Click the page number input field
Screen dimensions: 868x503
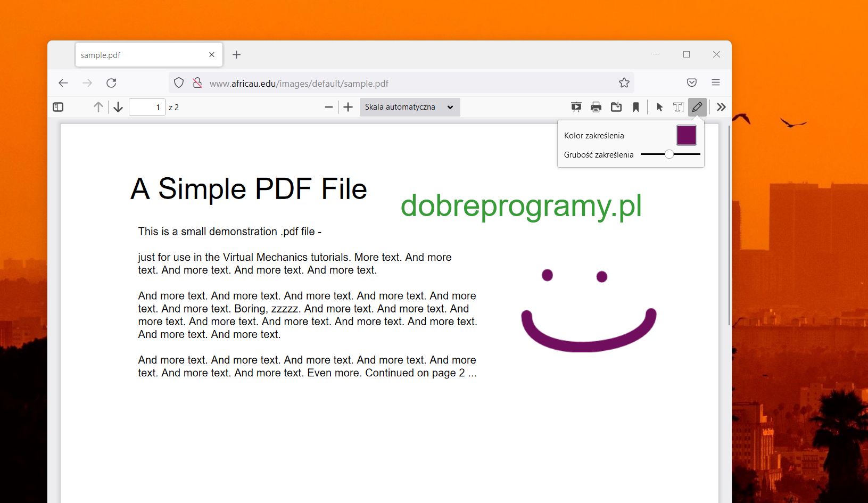[147, 107]
